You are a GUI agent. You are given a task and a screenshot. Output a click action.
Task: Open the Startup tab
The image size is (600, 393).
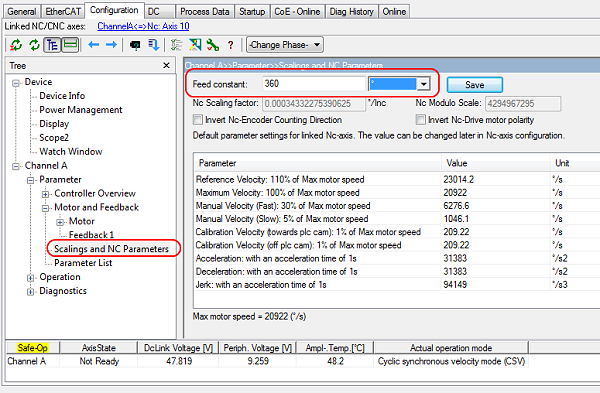(x=252, y=11)
